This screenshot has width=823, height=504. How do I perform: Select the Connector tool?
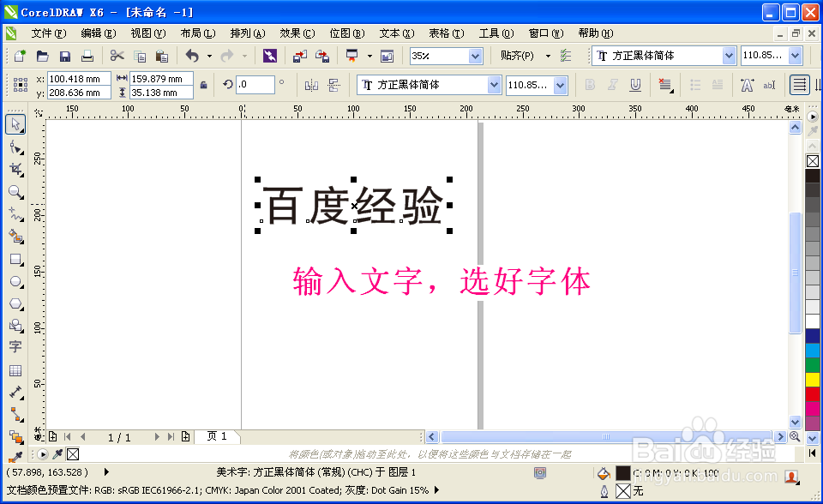[x=15, y=415]
